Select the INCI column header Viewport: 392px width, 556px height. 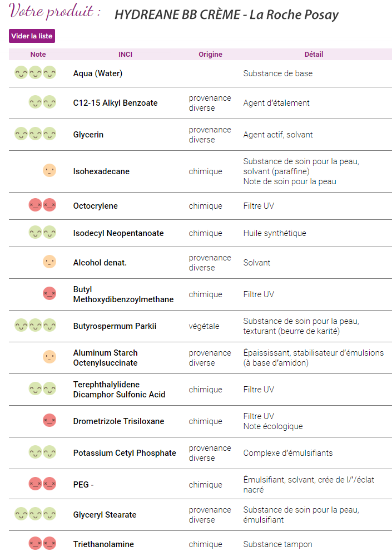coord(125,54)
